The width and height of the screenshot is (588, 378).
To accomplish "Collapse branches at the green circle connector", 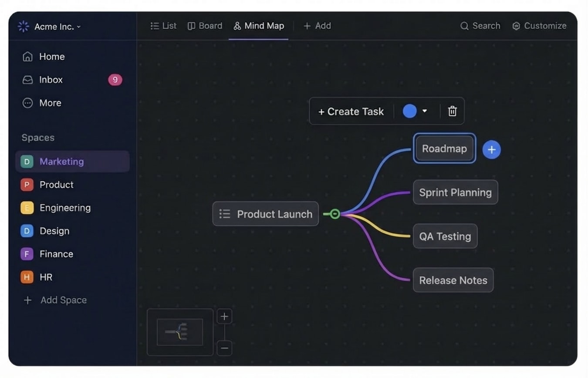I will [x=335, y=214].
